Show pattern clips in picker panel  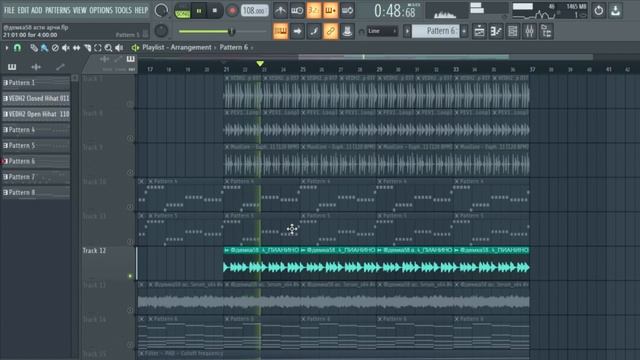click(12, 67)
